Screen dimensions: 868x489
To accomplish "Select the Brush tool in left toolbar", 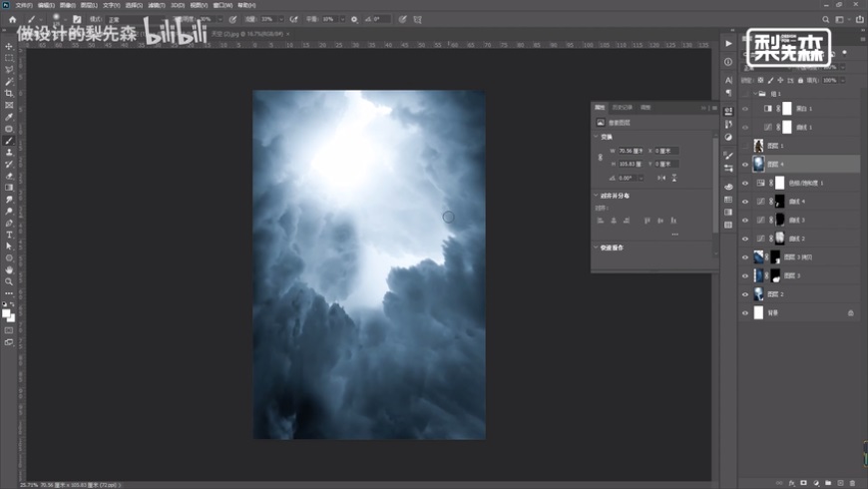I will tap(9, 141).
